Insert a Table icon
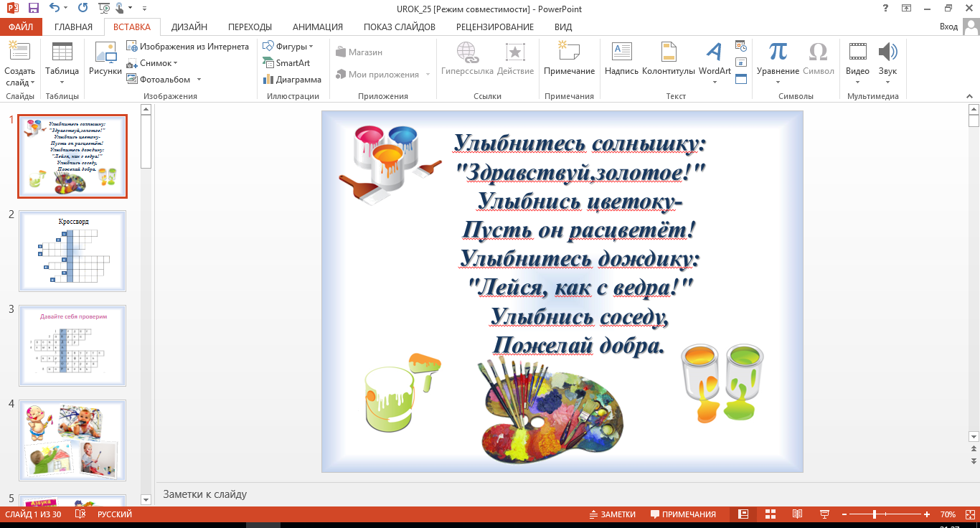 tap(62, 52)
